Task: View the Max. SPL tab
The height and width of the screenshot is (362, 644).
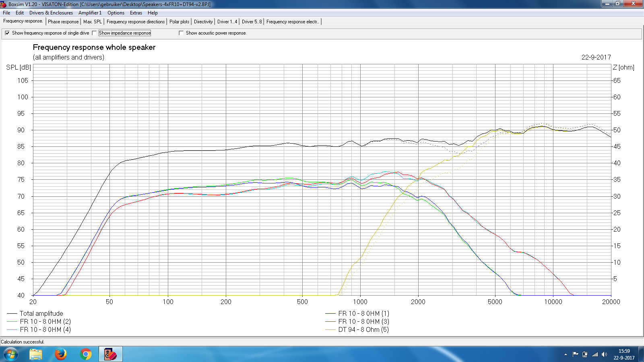Action: 92,22
